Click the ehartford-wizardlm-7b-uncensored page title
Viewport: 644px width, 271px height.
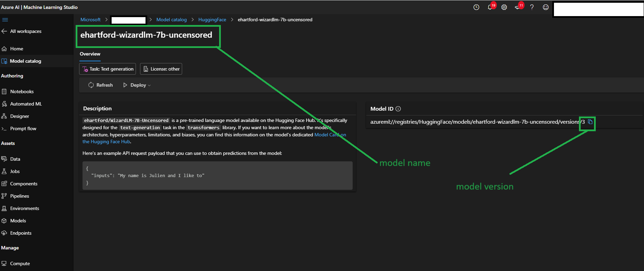tap(146, 35)
